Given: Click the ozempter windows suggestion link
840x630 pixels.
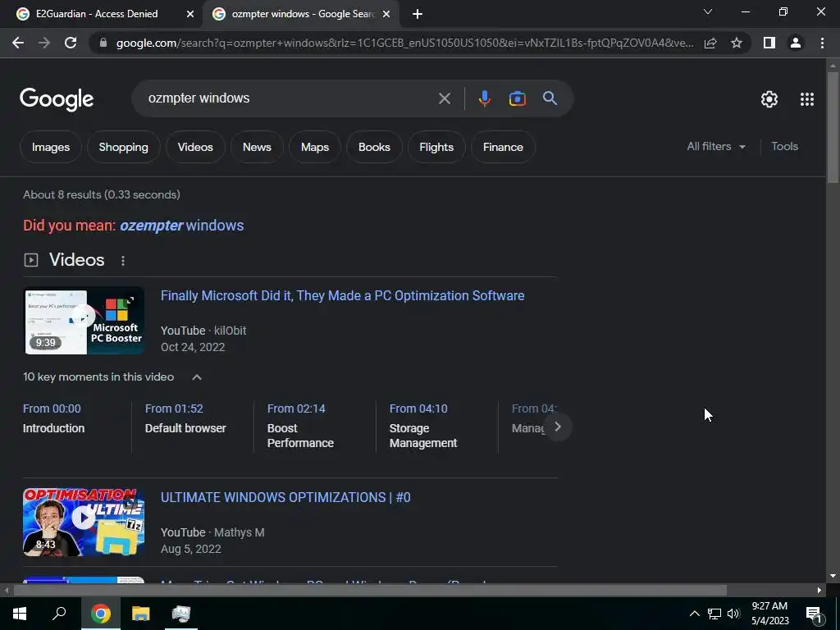Looking at the screenshot, I should (181, 226).
